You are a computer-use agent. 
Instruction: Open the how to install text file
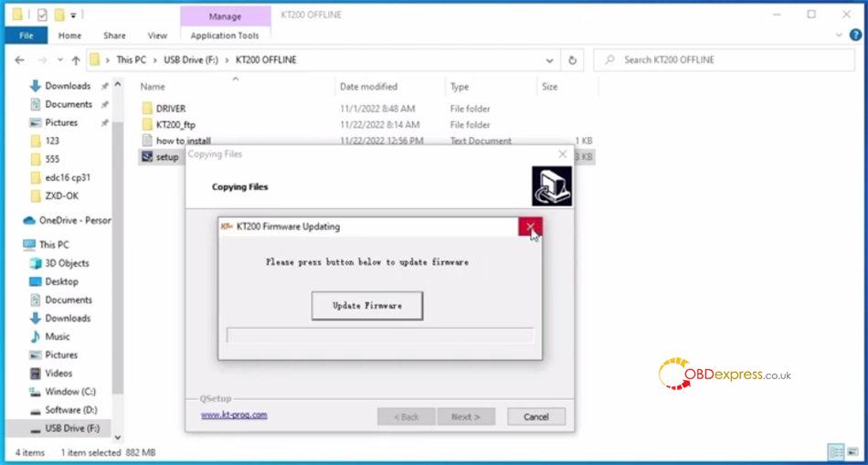coord(183,141)
